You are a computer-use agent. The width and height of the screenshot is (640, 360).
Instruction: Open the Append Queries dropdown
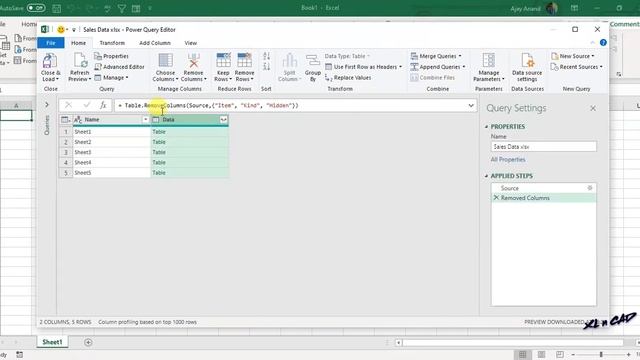[x=438, y=67]
